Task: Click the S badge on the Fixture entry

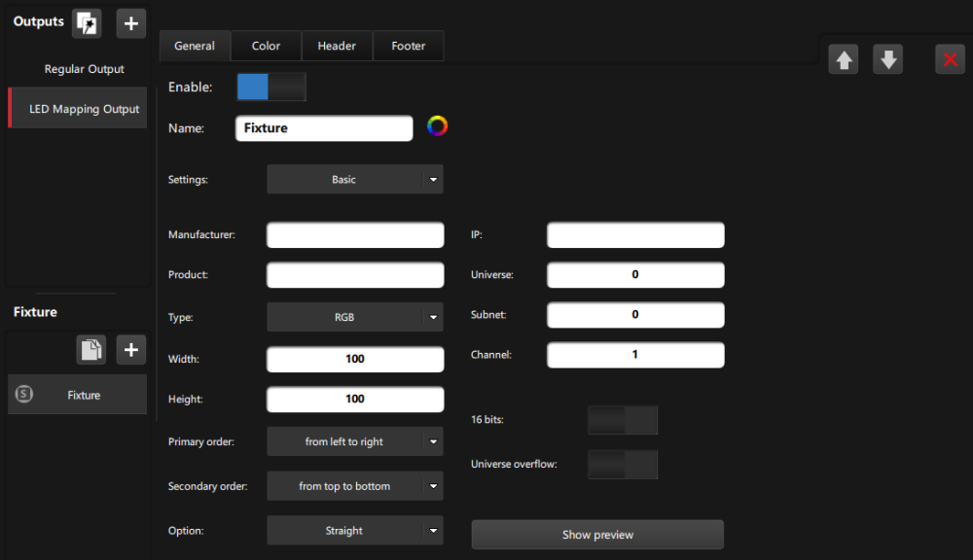Action: 23,395
